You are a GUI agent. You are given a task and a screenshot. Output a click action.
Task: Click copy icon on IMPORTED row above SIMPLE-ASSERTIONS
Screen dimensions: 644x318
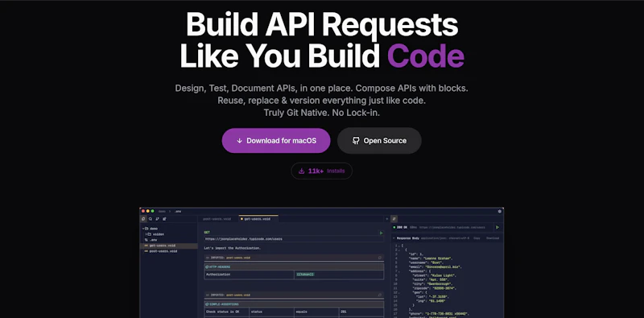click(380, 295)
